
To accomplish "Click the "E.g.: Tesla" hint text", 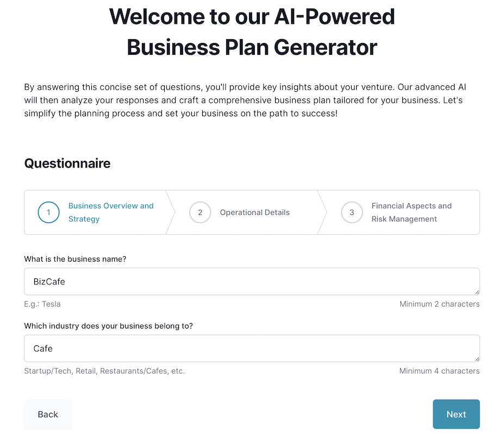I will click(42, 304).
